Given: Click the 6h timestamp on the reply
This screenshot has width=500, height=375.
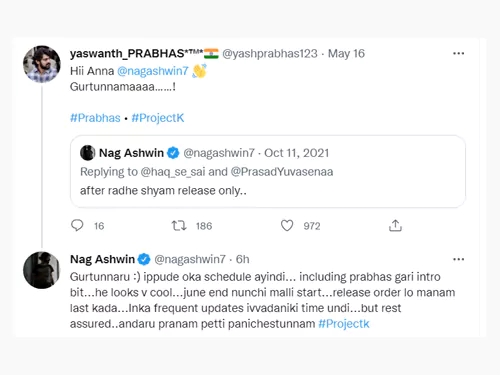Looking at the screenshot, I should (x=243, y=259).
